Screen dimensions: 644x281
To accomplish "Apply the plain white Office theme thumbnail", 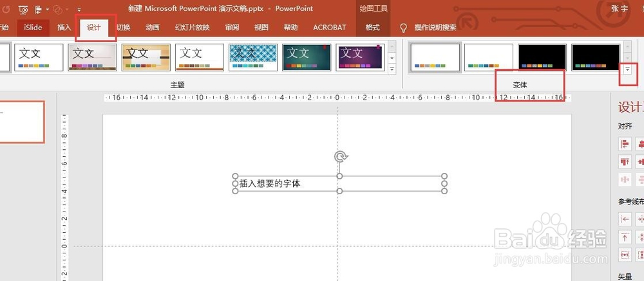I will tap(39, 57).
